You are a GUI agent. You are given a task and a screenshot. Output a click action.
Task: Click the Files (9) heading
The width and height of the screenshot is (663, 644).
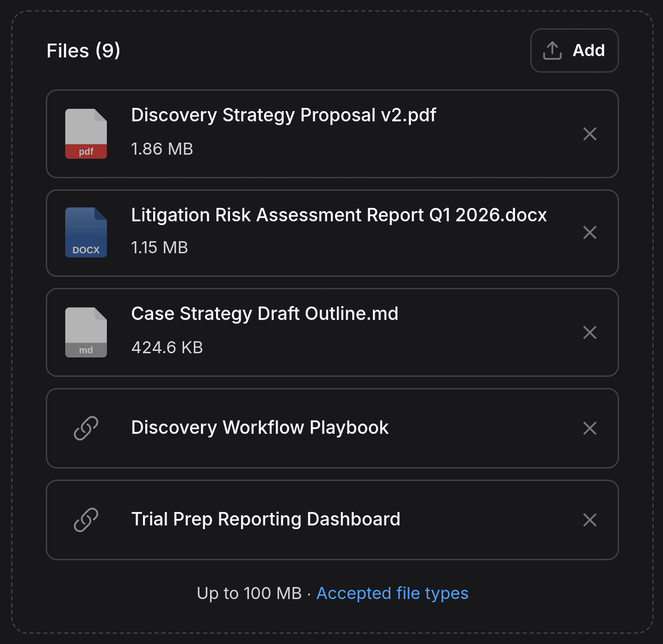(83, 51)
